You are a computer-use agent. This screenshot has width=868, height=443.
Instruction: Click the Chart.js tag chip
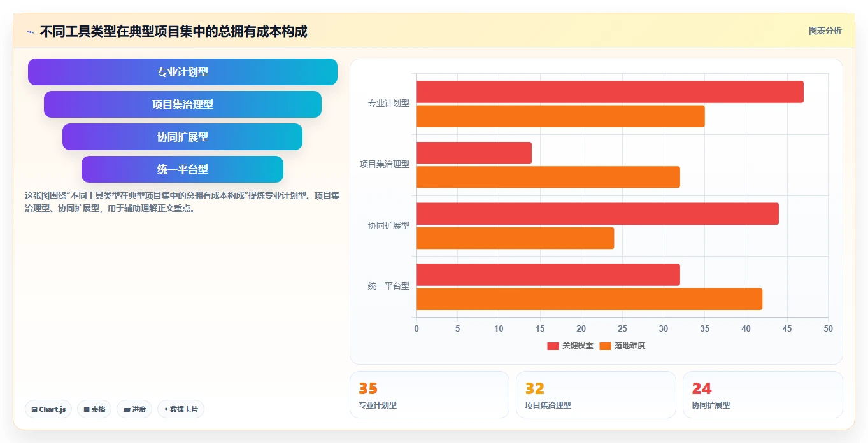click(x=48, y=409)
